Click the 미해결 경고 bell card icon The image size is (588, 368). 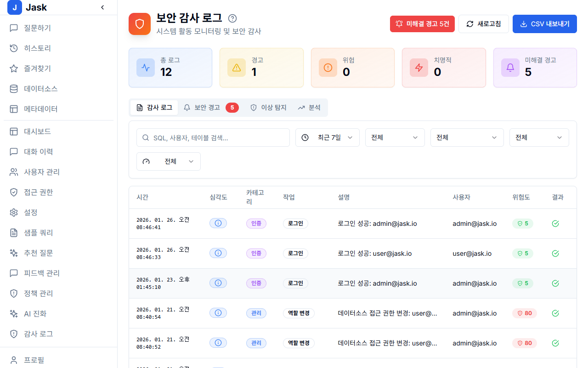(x=510, y=68)
